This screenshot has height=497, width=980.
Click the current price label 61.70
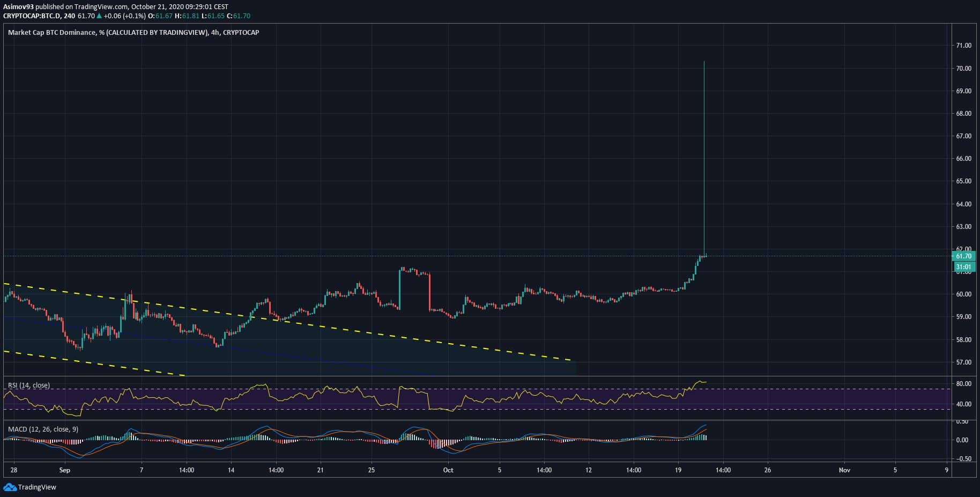pyautogui.click(x=963, y=256)
